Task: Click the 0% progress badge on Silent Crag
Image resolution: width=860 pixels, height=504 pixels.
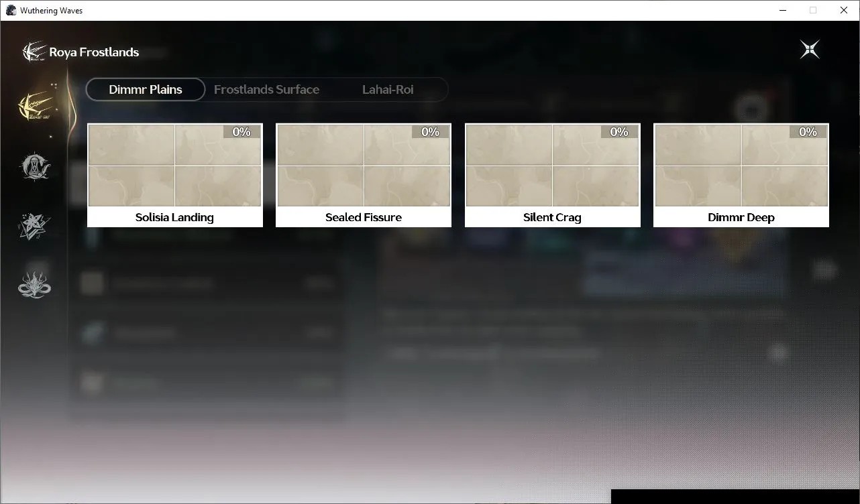Action: click(x=619, y=132)
